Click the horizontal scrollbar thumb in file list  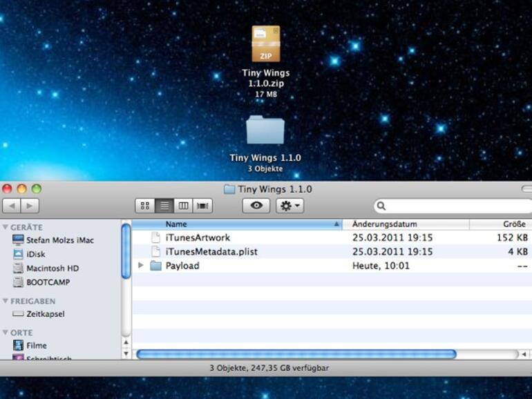coord(296,354)
